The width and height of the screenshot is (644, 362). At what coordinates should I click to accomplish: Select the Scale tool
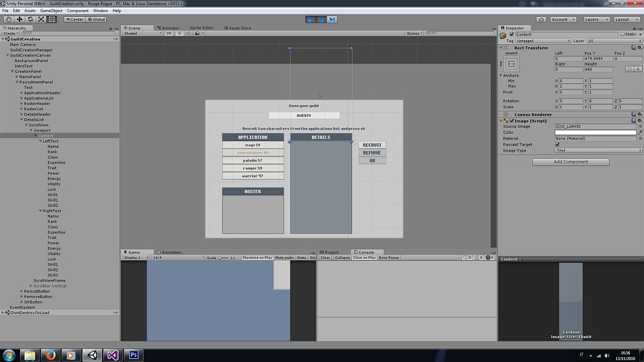[x=42, y=19]
